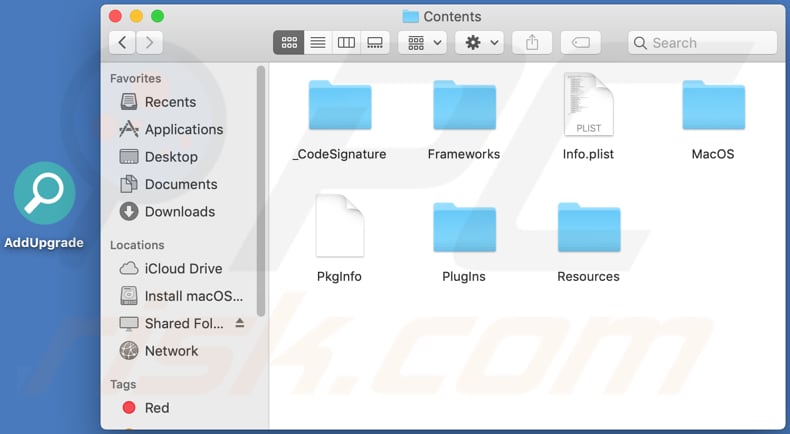Switch to gallery view mode
Image resolution: width=790 pixels, height=434 pixels.
(x=375, y=43)
